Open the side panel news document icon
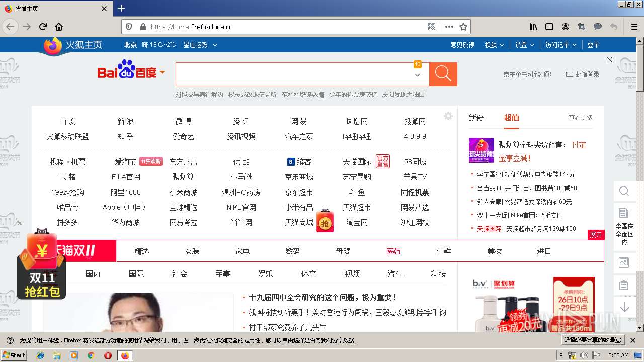 pos(624,213)
